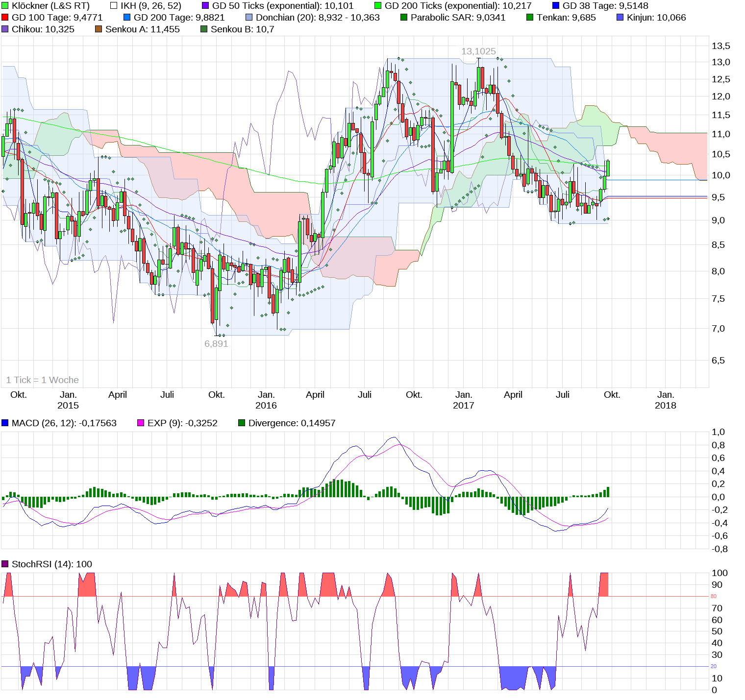Select the 0,0 value on MACD axis
745x700 pixels.
tap(718, 497)
